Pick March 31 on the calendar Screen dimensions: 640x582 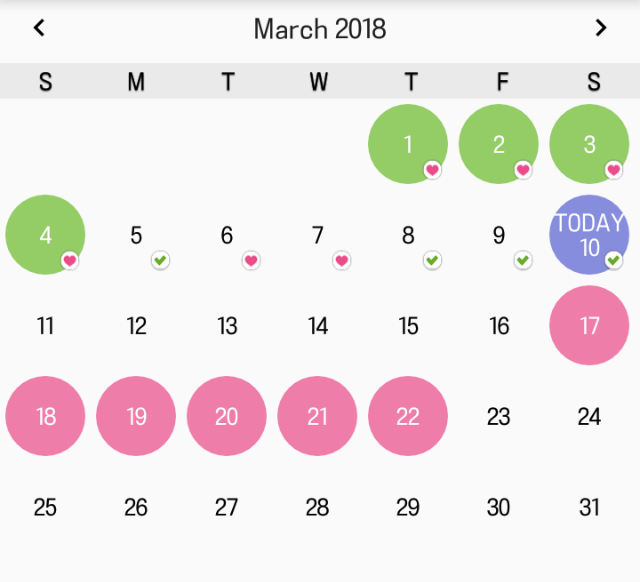click(589, 507)
